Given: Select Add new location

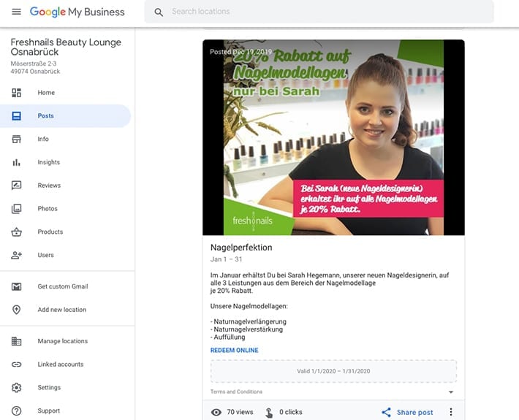Looking at the screenshot, I should (65, 310).
